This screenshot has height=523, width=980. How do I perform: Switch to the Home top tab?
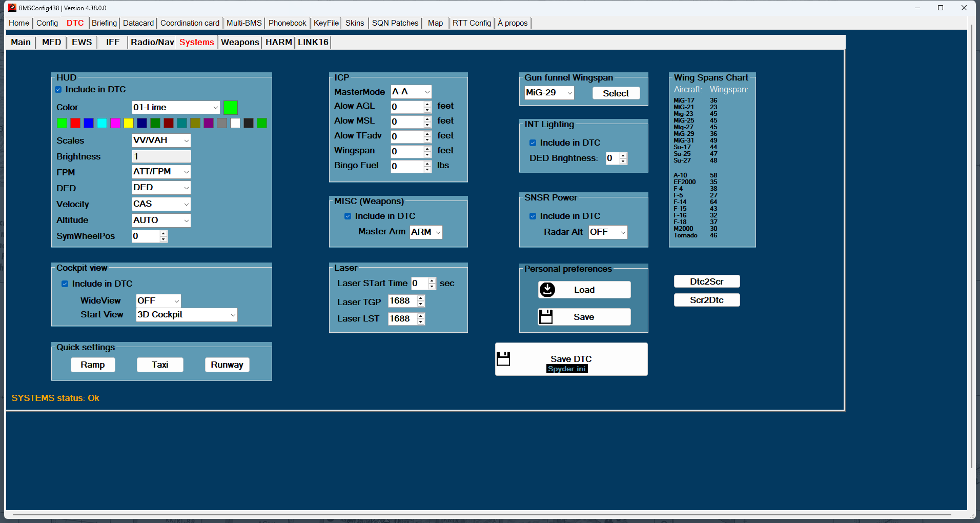point(19,23)
